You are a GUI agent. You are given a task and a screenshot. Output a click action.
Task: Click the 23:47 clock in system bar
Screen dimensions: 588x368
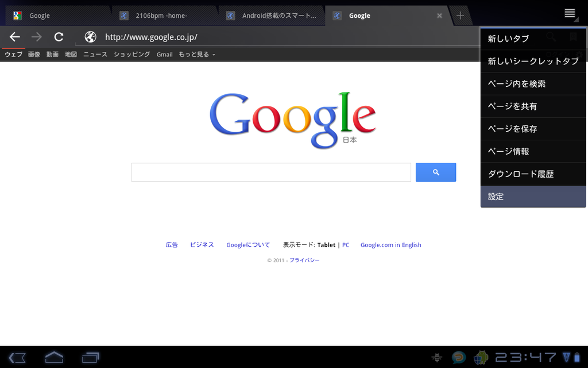[x=526, y=357]
